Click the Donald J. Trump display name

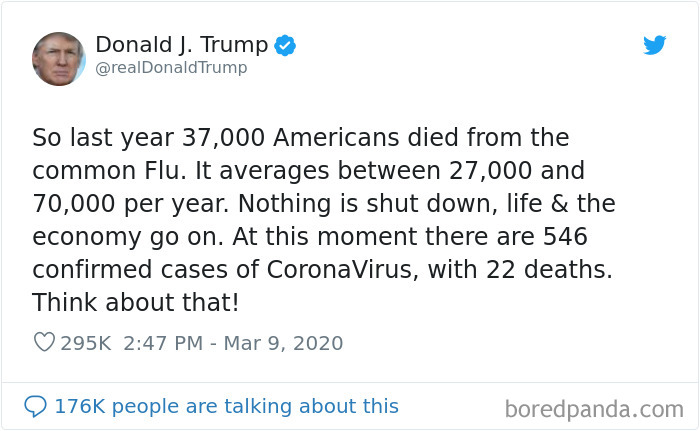181,45
